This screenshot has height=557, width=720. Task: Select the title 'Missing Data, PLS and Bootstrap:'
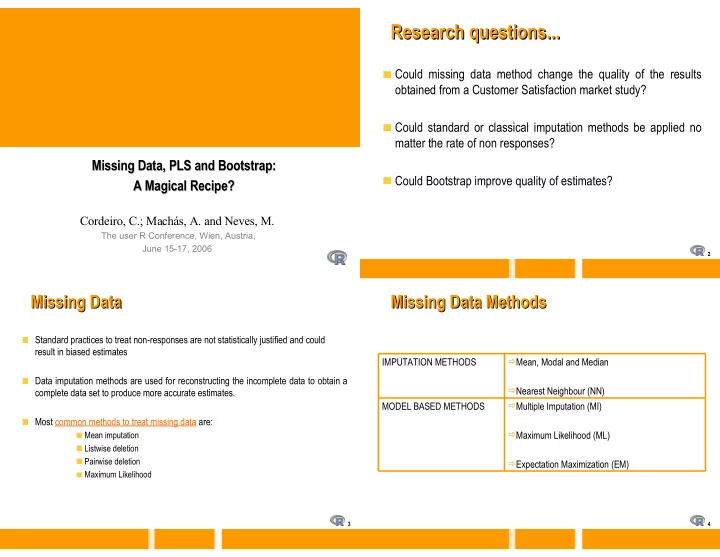(x=184, y=165)
